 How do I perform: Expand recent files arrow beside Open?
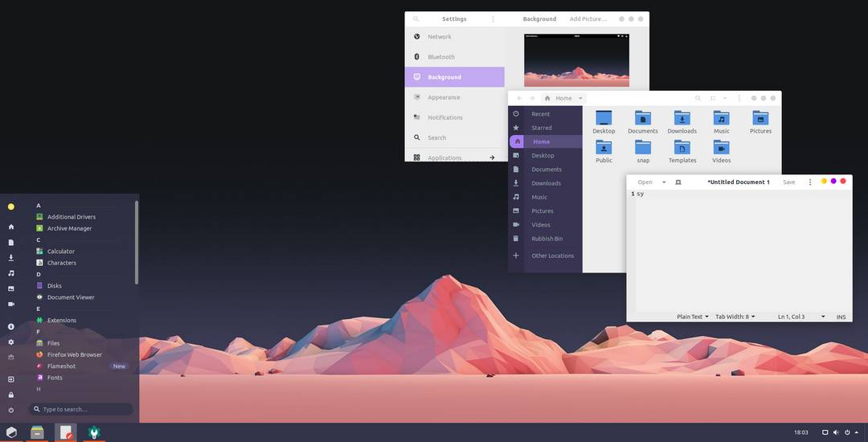664,182
